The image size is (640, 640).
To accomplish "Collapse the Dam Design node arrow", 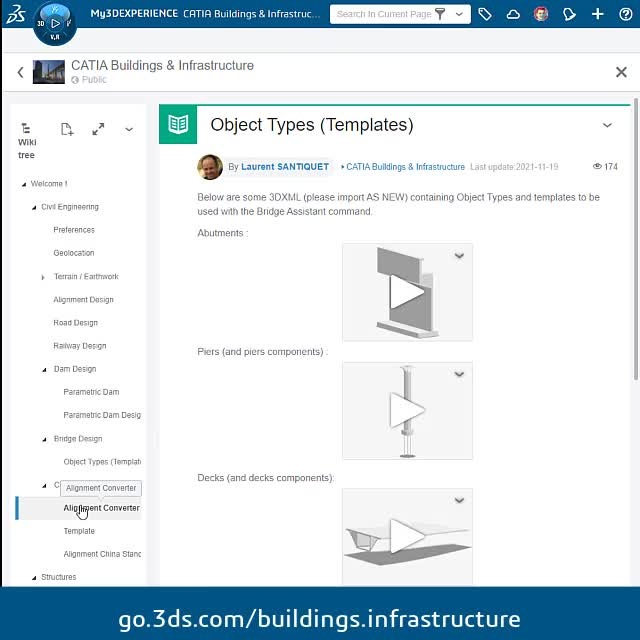I will tap(44, 370).
